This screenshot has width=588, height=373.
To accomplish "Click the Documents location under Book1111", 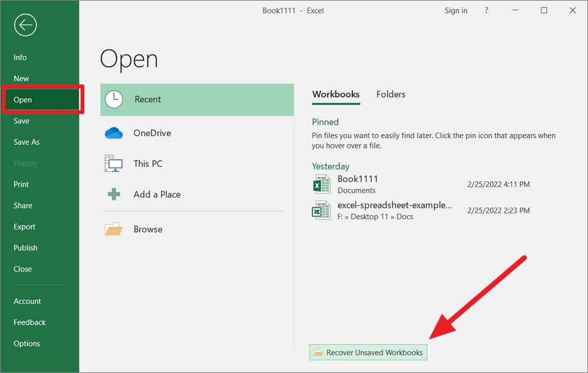I will [356, 190].
